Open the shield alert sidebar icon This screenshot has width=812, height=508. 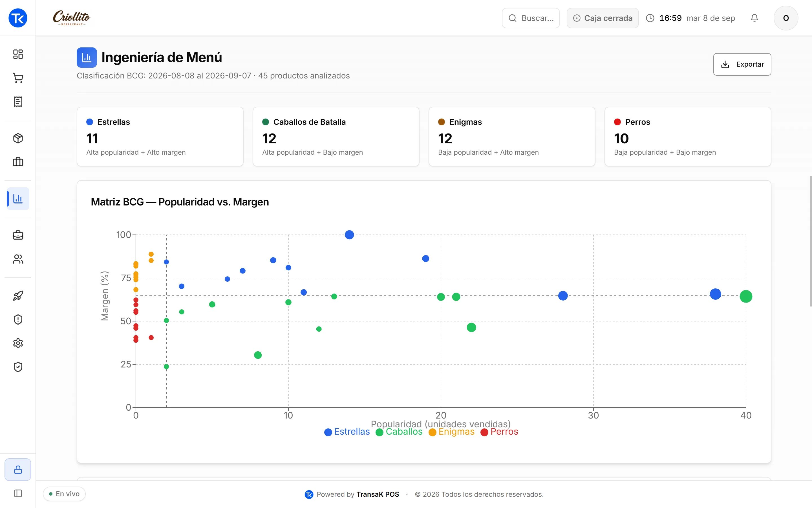click(x=18, y=319)
